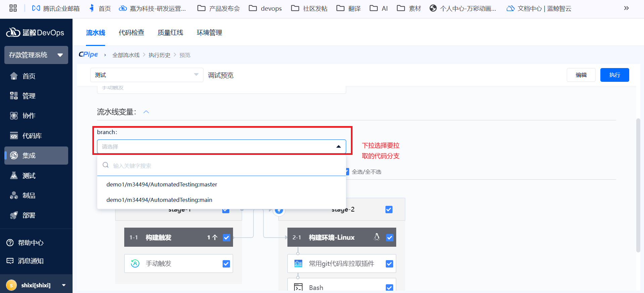Viewport: 644px width, 293px height.
Task: Click the home icon in the sidebar
Action: click(x=14, y=76)
